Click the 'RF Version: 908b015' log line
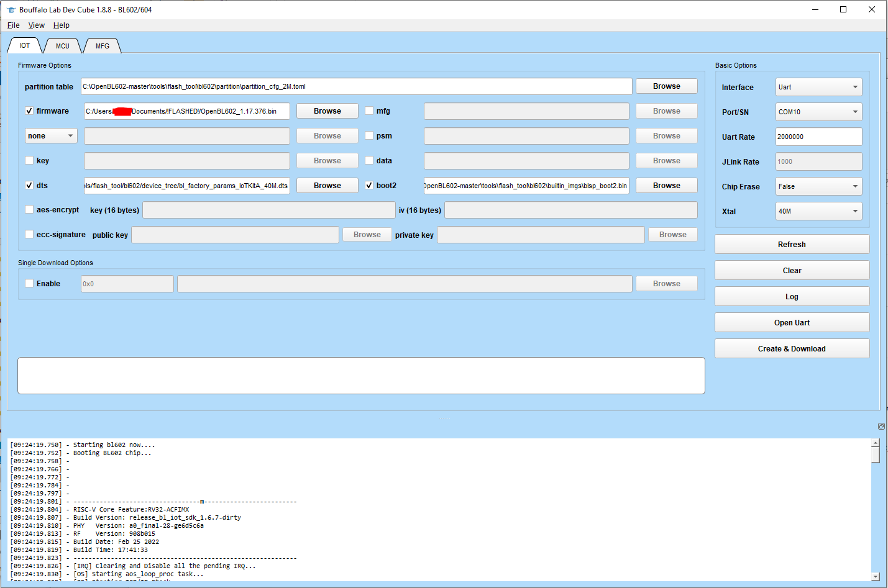888x588 pixels. pyautogui.click(x=83, y=534)
